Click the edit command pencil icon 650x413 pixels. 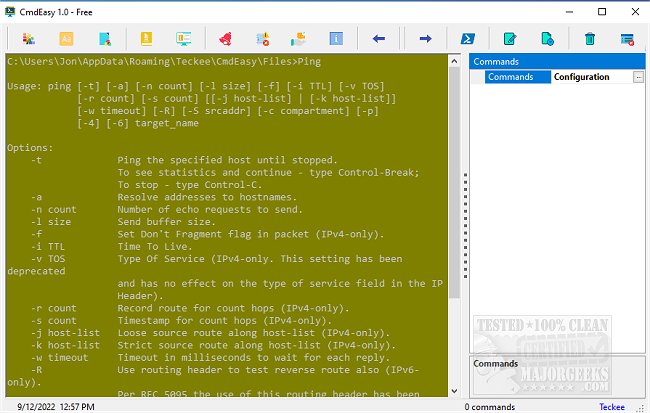(510, 39)
